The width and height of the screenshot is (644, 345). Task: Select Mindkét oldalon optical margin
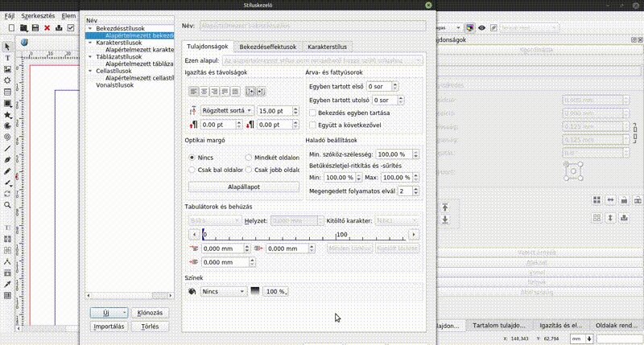tap(249, 158)
